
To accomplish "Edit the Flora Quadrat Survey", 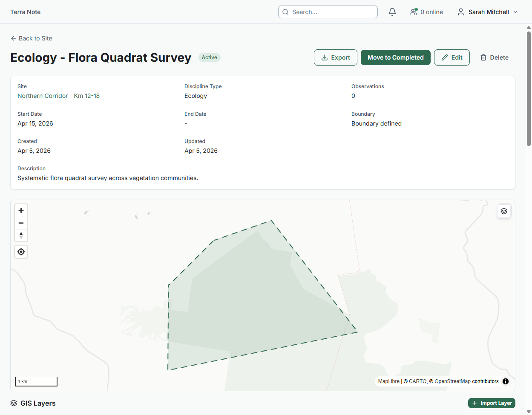I will (x=451, y=57).
